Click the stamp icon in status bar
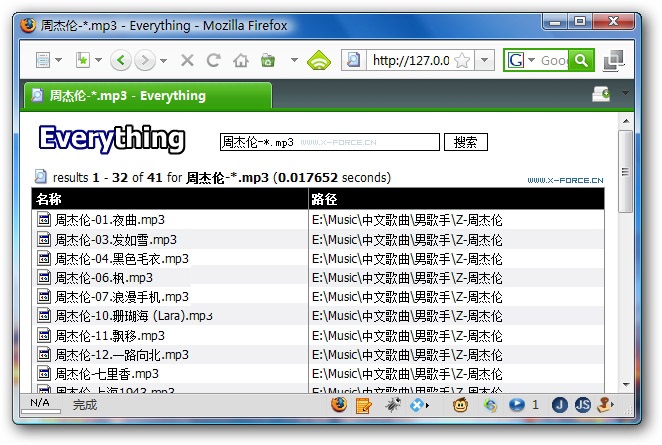The width and height of the screenshot is (662, 445). click(604, 405)
